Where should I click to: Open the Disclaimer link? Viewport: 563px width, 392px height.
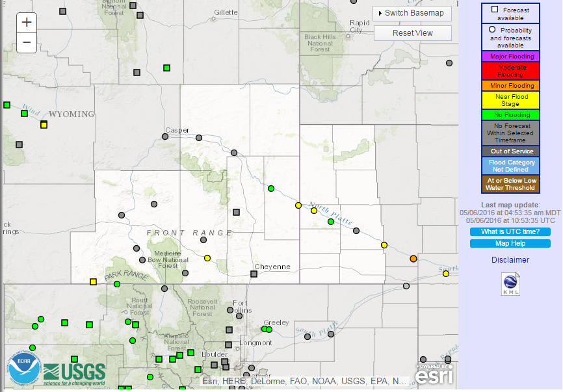510,260
